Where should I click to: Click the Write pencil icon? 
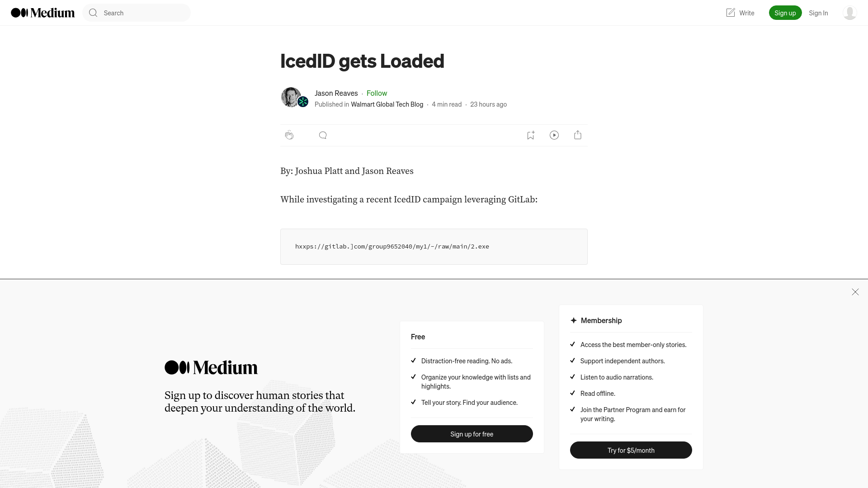[730, 13]
